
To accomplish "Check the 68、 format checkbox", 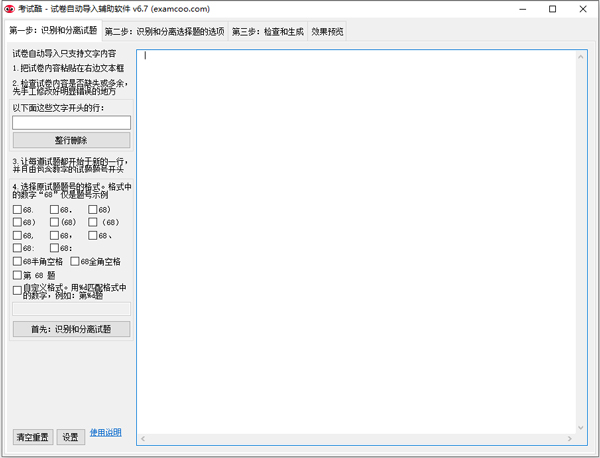I will [x=93, y=235].
